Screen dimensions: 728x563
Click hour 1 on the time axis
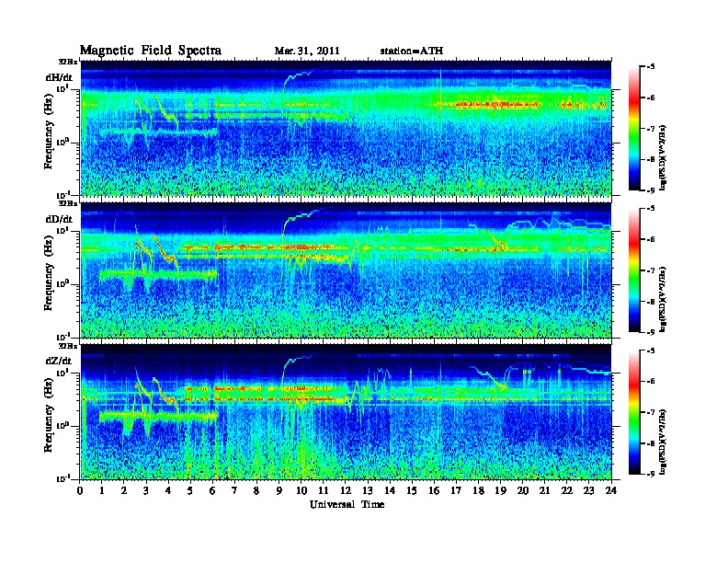point(102,490)
